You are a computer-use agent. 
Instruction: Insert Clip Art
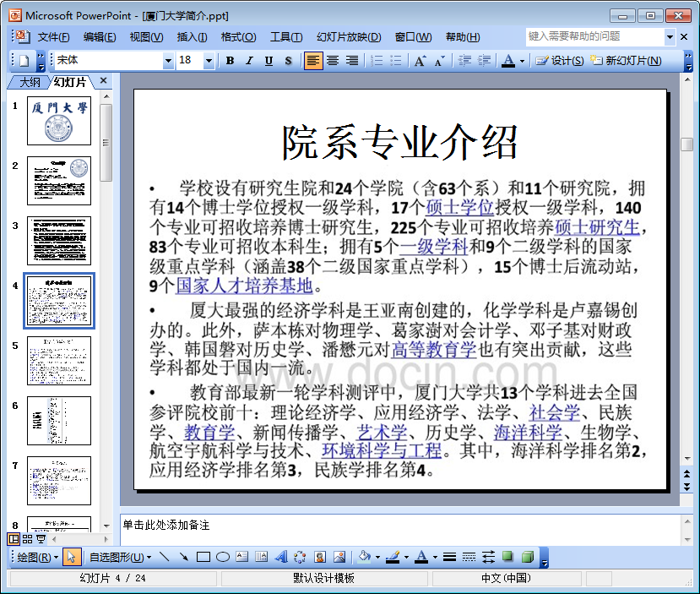click(x=320, y=557)
